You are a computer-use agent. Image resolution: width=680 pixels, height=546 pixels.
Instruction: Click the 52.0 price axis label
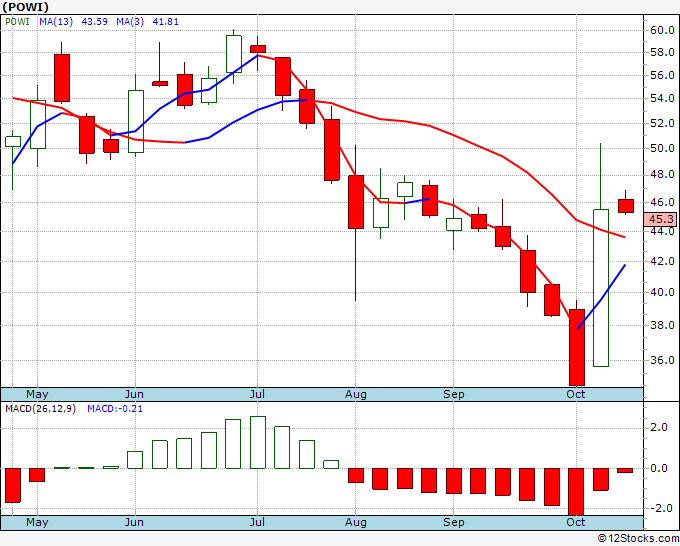point(662,124)
